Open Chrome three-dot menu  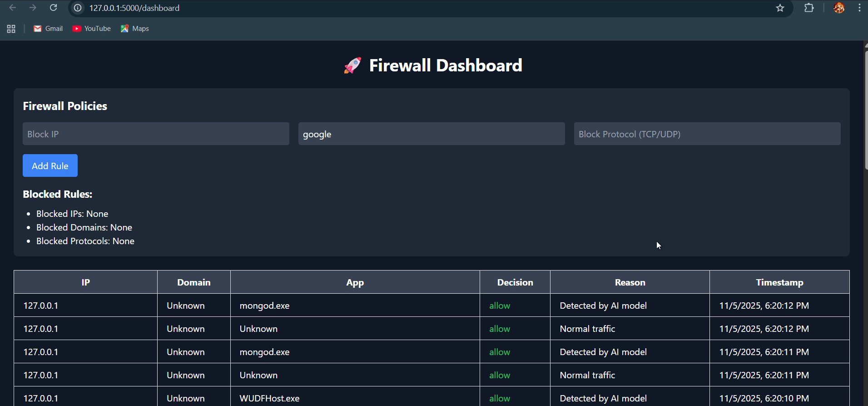pos(859,8)
